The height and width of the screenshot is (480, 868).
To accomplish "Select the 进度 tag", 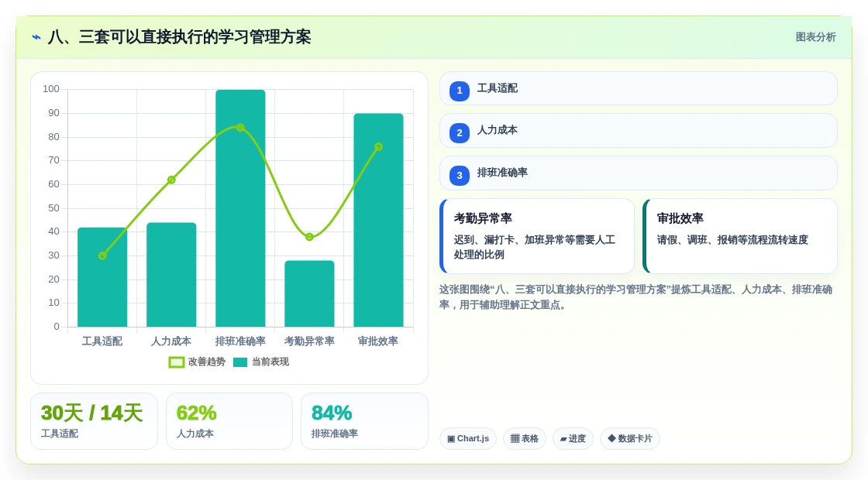I will click(573, 438).
